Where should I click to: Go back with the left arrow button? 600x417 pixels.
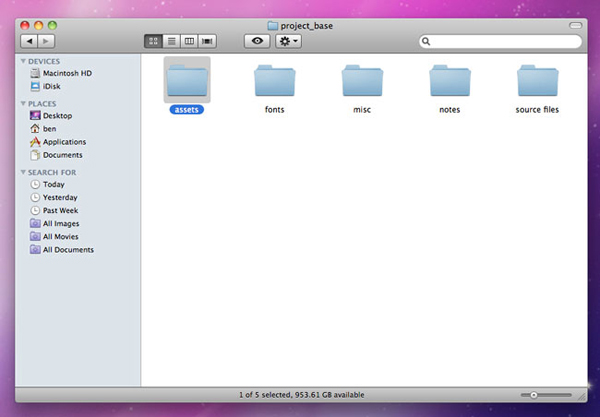click(x=29, y=41)
